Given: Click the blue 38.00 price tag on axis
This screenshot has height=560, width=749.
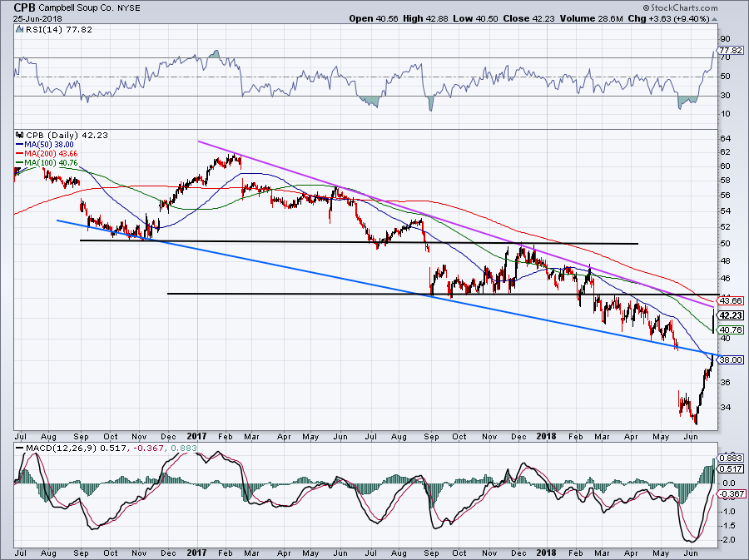Looking at the screenshot, I should 731,360.
